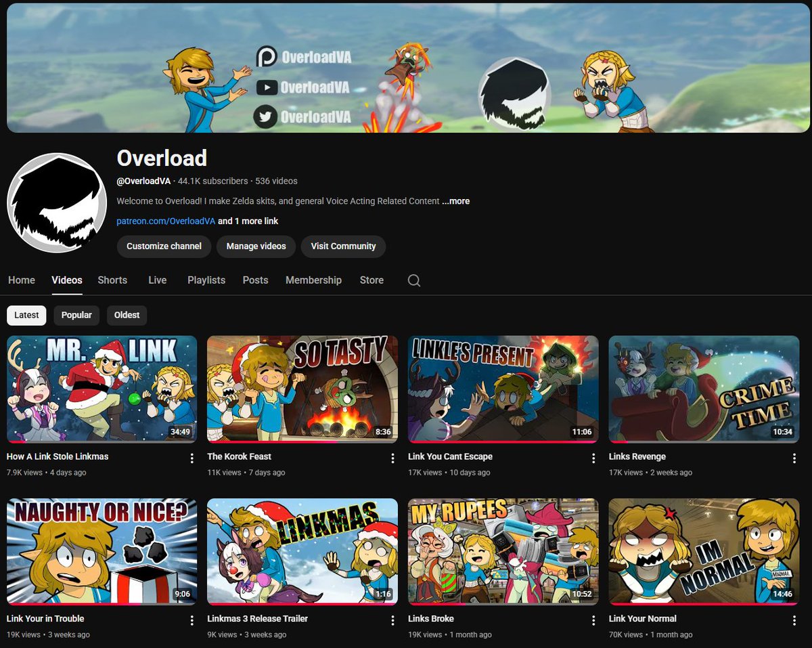Click the Customize channel button

pos(164,246)
